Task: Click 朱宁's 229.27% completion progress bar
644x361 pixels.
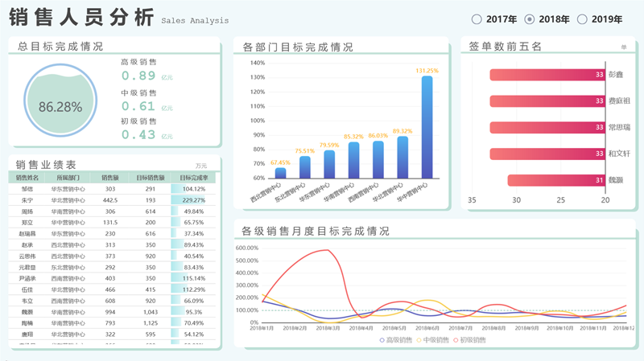Action: click(192, 200)
